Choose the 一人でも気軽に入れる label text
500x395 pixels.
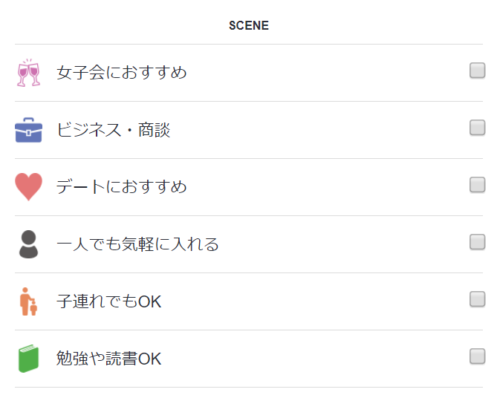tap(138, 244)
